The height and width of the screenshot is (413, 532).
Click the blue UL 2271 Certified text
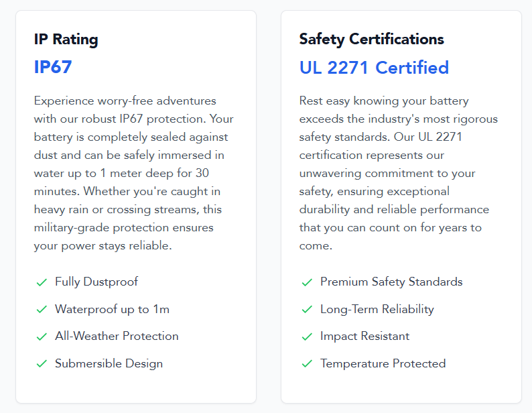374,67
